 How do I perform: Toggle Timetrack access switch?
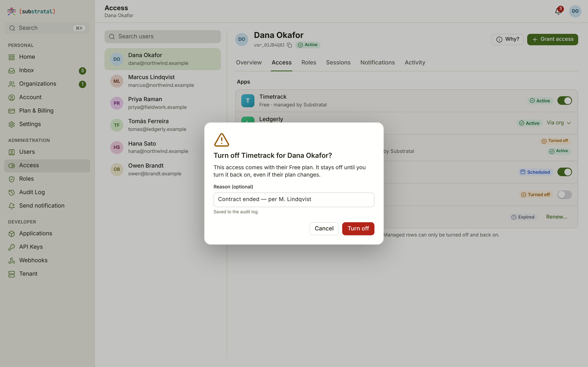click(x=565, y=101)
